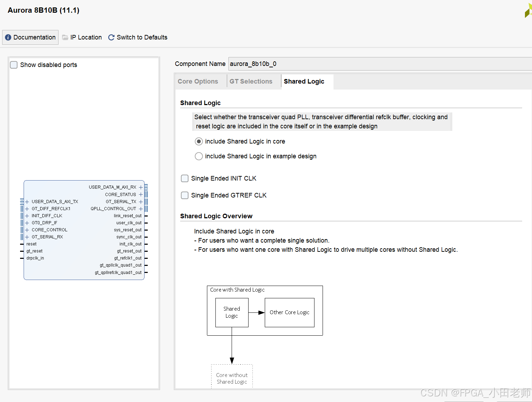Switch to Core Options tab
The width and height of the screenshot is (532, 402).
coord(198,81)
